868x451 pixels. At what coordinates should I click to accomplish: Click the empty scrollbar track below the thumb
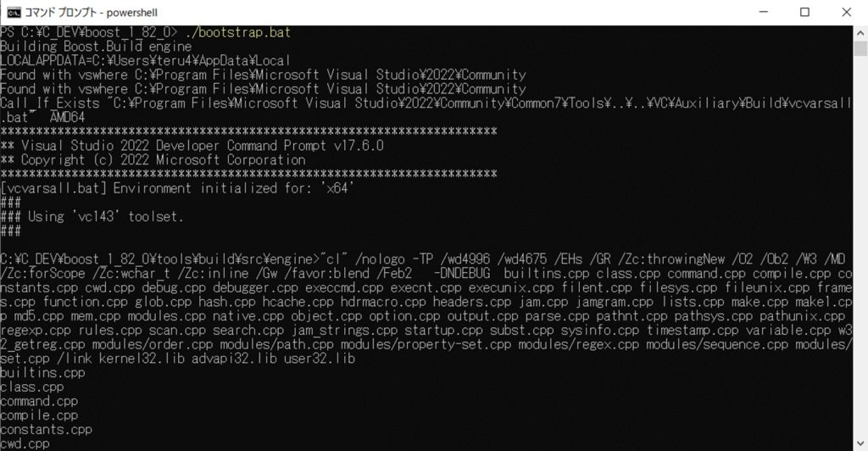860,254
